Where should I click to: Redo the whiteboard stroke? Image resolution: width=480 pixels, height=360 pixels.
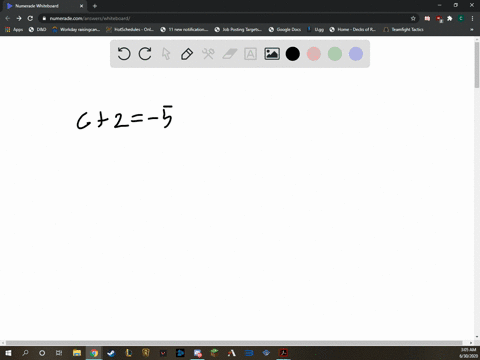pyautogui.click(x=145, y=54)
